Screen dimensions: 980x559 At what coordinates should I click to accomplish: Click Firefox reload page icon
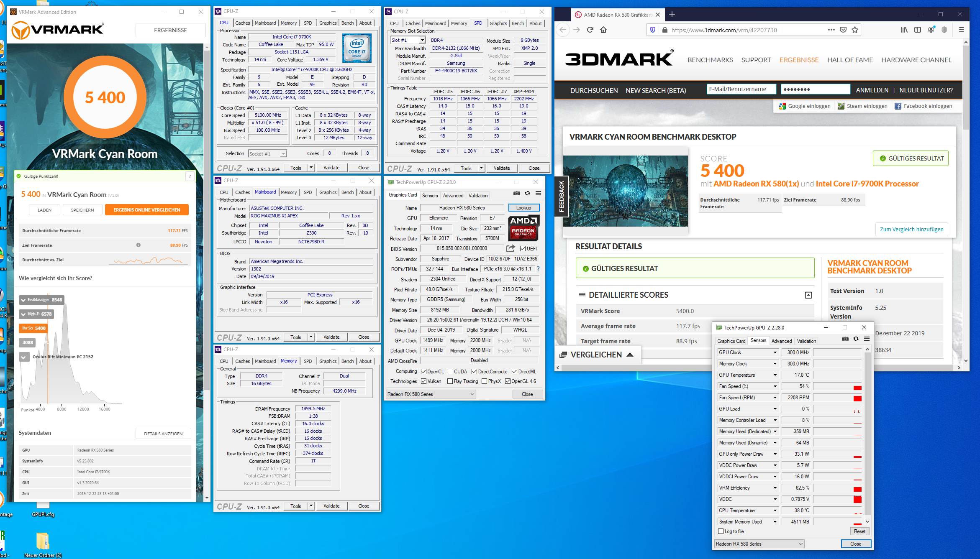coord(590,30)
